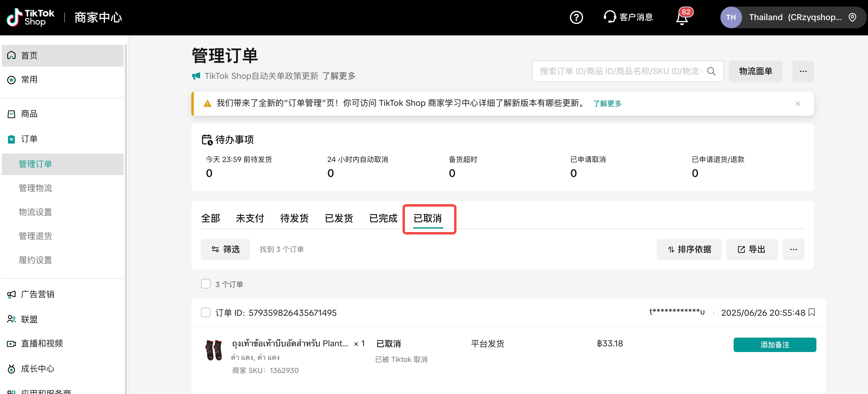Open more options next to 物流面单

click(803, 71)
